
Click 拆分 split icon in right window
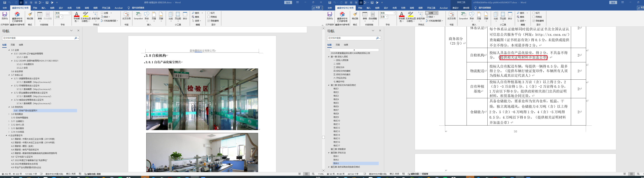click(510, 16)
